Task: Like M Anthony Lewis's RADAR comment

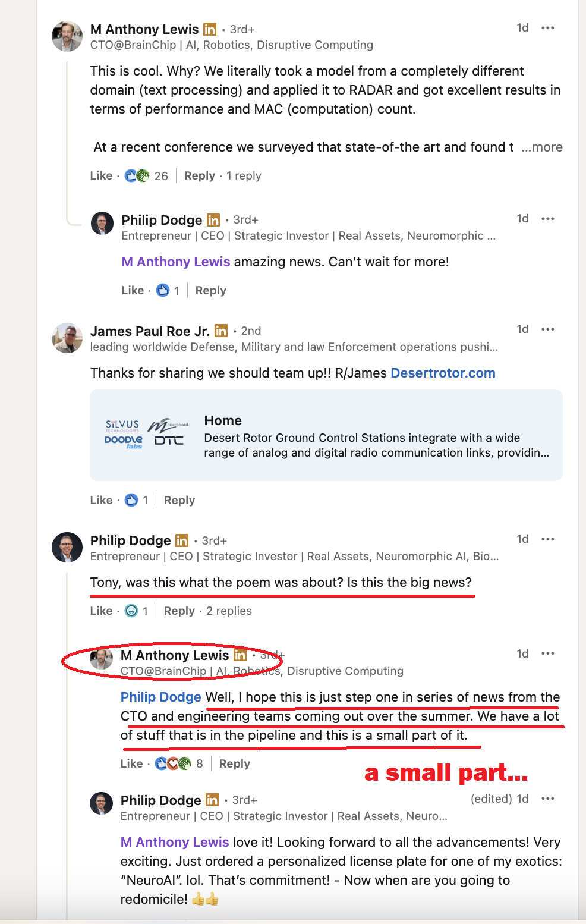Action: pyautogui.click(x=101, y=176)
